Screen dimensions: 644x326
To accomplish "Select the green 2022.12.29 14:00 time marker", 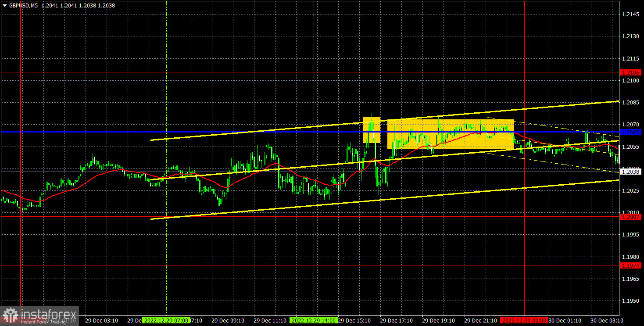I will pyautogui.click(x=313, y=321).
